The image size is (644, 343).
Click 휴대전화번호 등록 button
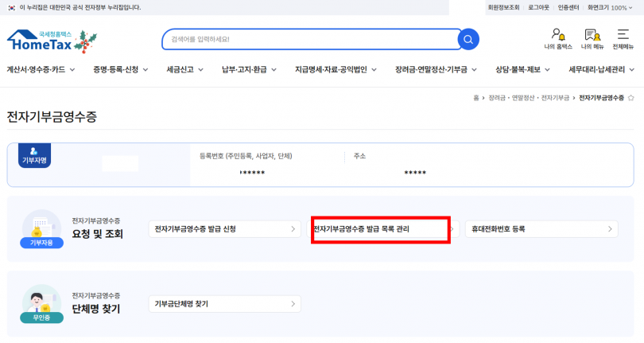pyautogui.click(x=541, y=229)
